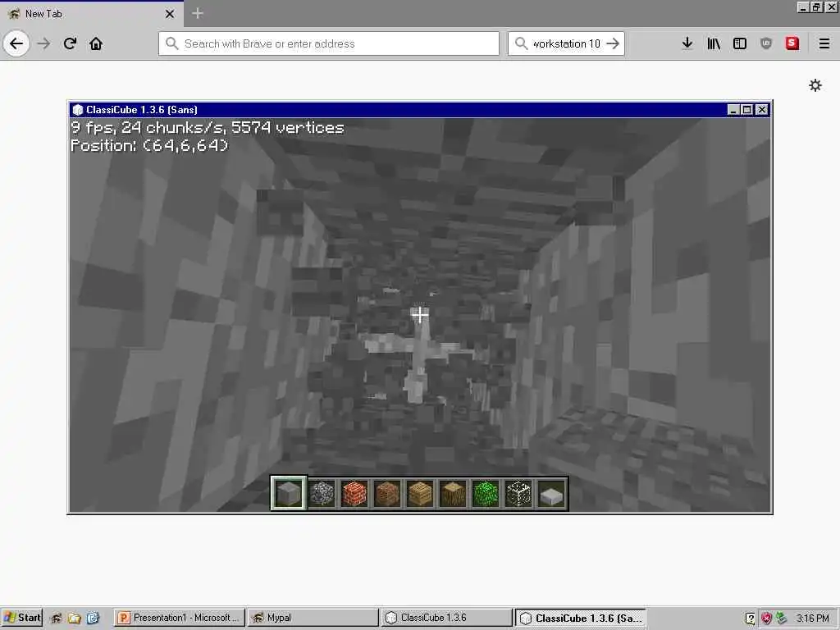
Task: Open the browser hamburger menu
Action: pos(824,43)
